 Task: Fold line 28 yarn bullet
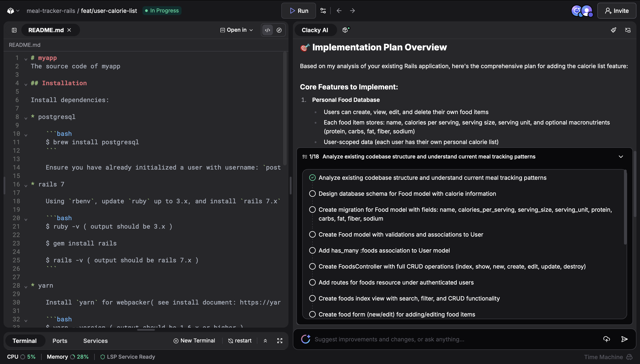coord(26,287)
